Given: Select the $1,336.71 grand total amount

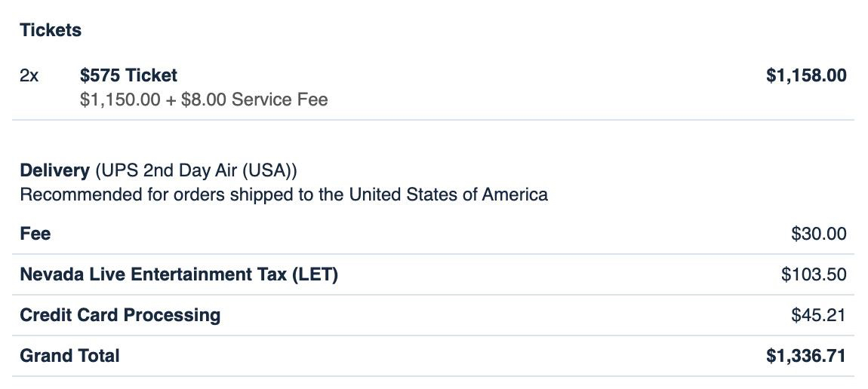Looking at the screenshot, I should [x=806, y=355].
